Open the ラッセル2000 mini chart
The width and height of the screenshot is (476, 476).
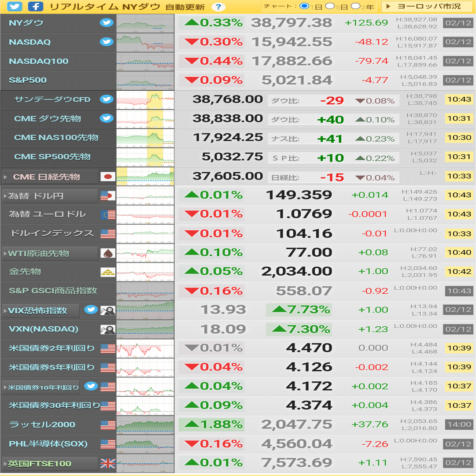(145, 425)
